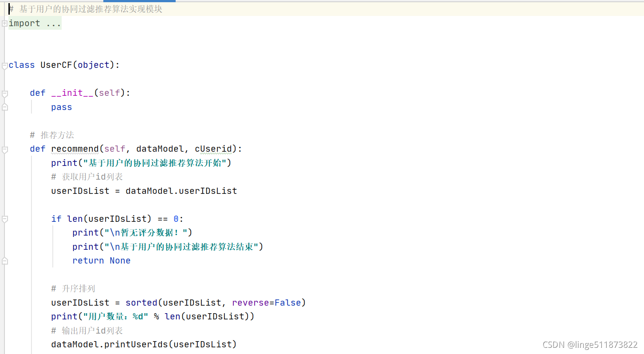Click fold end marker beside return None
Screen dimensions: 644x354
click(4, 261)
